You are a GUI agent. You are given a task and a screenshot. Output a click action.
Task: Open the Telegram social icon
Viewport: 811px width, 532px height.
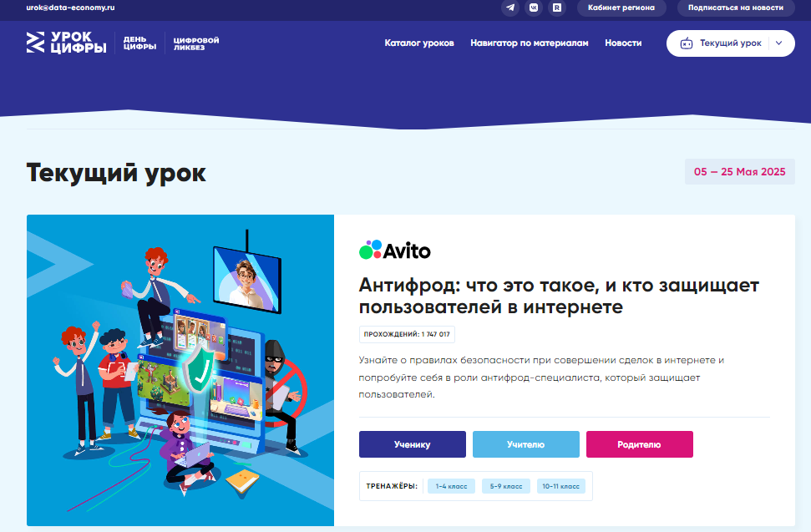pyautogui.click(x=510, y=8)
